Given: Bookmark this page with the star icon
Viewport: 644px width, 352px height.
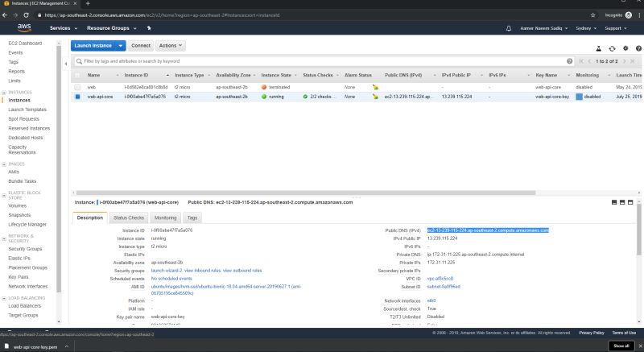Looking at the screenshot, I should [592, 15].
